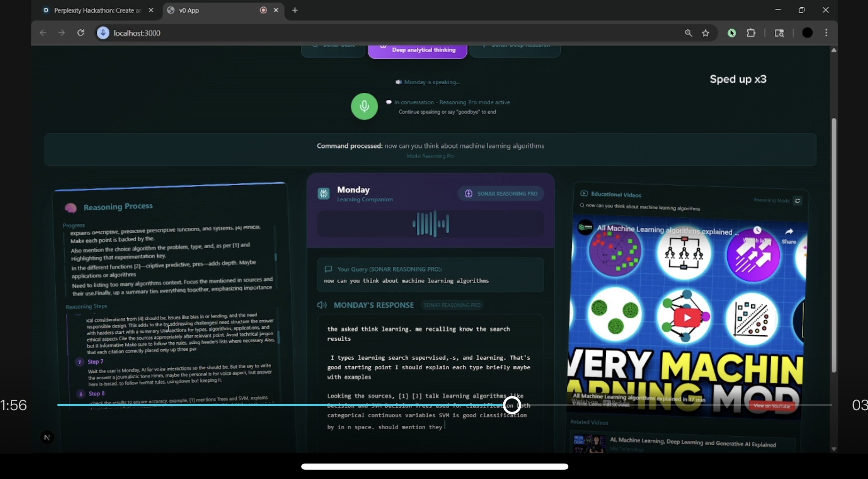868x479 pixels.
Task: Click the green microphone button
Action: coord(364,107)
